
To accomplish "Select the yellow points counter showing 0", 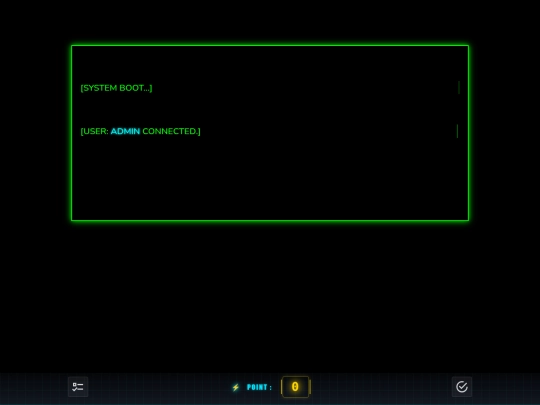I will [295, 387].
